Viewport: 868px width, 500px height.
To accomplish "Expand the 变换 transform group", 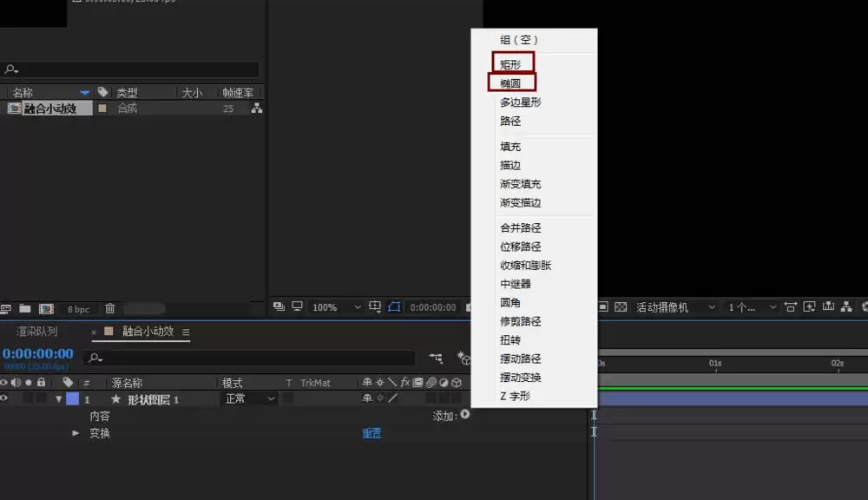I will [76, 433].
